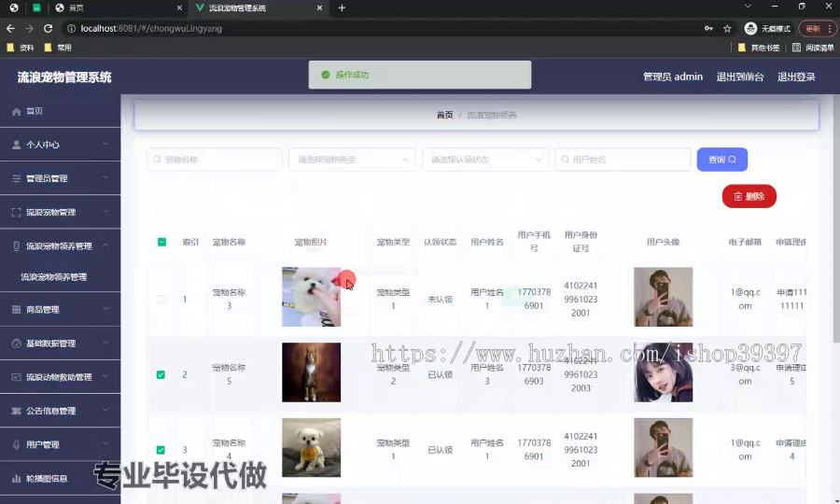Expand the 用户管理 sidebar menu
The height and width of the screenshot is (504, 840).
60,444
